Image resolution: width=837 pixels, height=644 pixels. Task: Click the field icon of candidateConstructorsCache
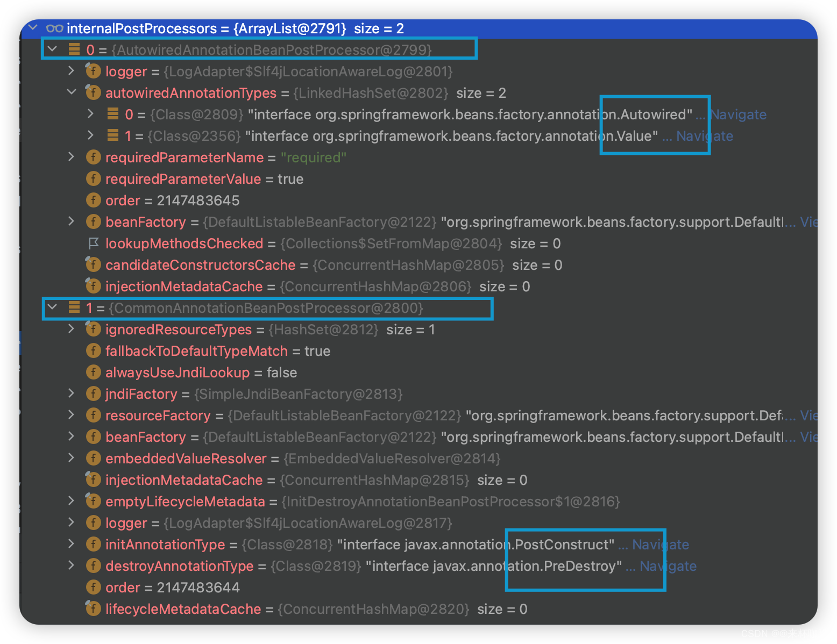(x=93, y=264)
